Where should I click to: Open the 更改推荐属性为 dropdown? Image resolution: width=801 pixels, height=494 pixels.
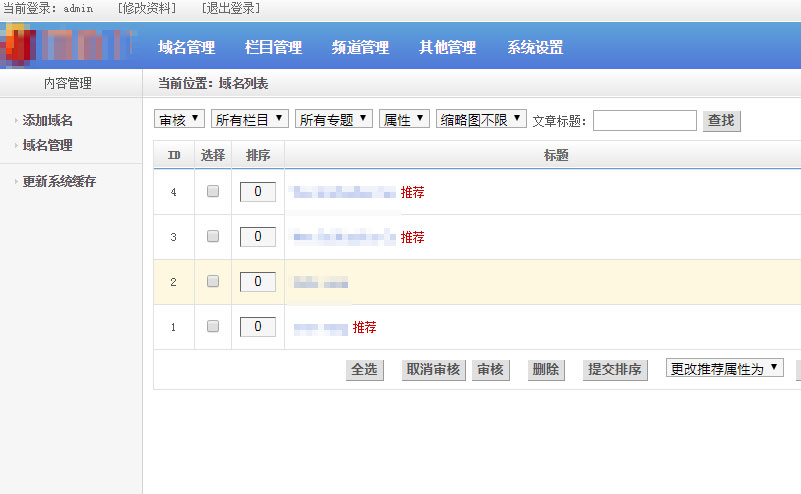click(725, 369)
